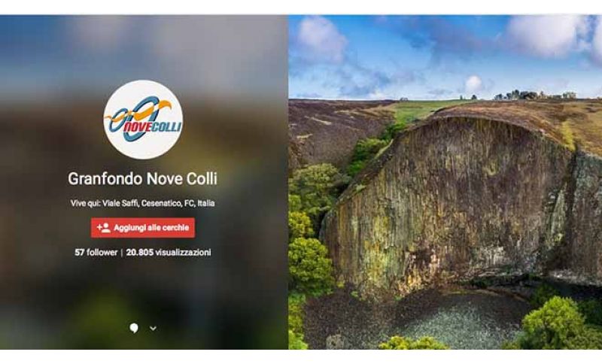602x364 pixels.
Task: Click the cloudy sky in the cover photo
Action: 442,53
